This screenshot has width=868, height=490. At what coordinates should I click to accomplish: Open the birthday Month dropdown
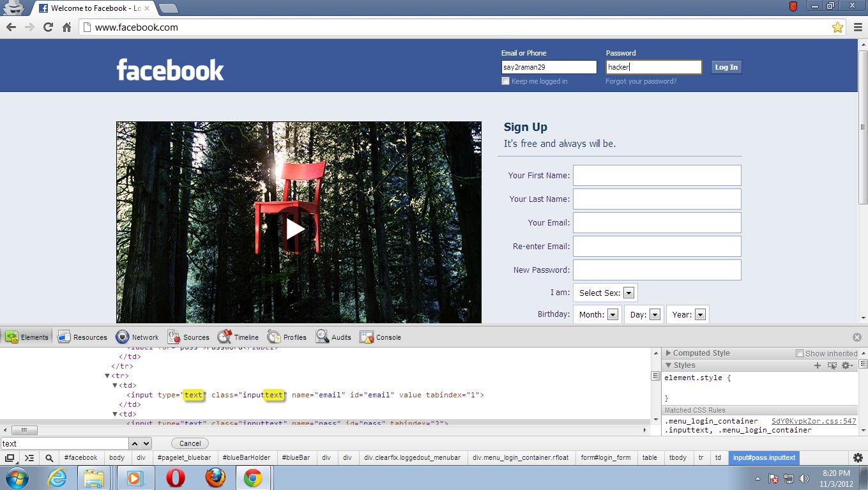click(x=597, y=314)
